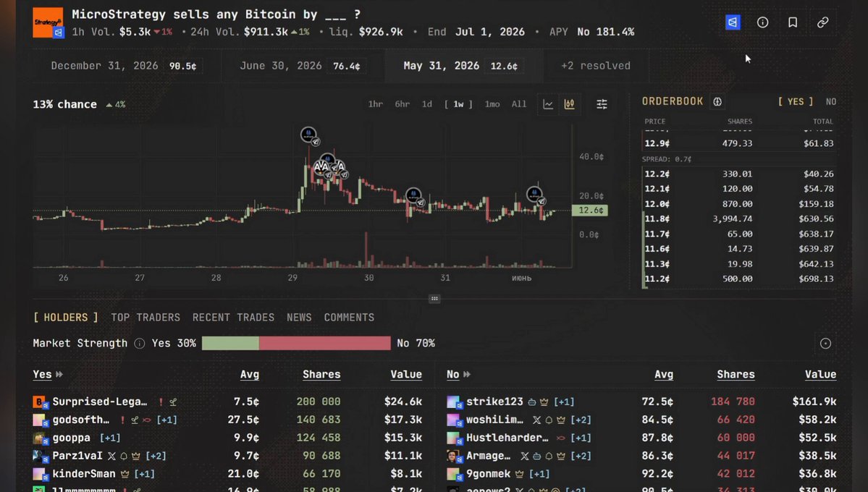The width and height of the screenshot is (868, 492).
Task: Select the 1w chart timeframe
Action: pos(458,104)
